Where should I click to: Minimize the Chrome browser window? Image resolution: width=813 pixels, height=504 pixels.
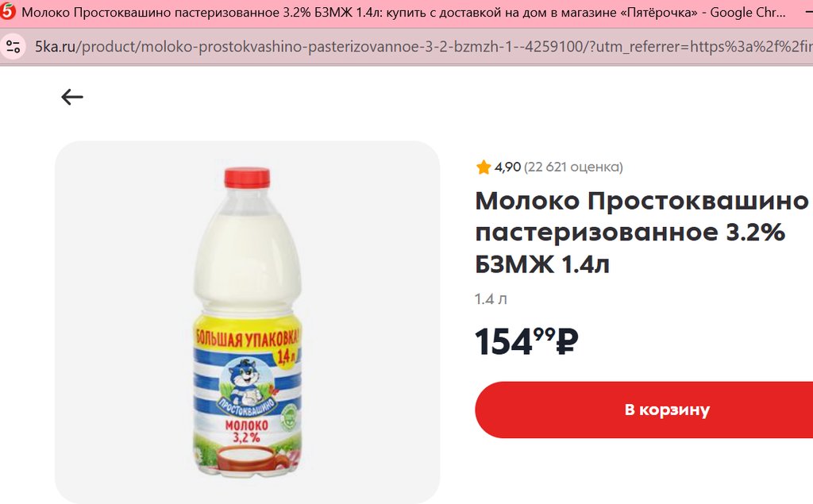point(807,12)
